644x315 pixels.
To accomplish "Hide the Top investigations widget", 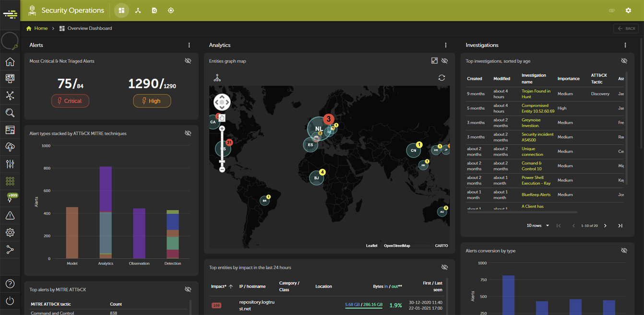I will (624, 61).
